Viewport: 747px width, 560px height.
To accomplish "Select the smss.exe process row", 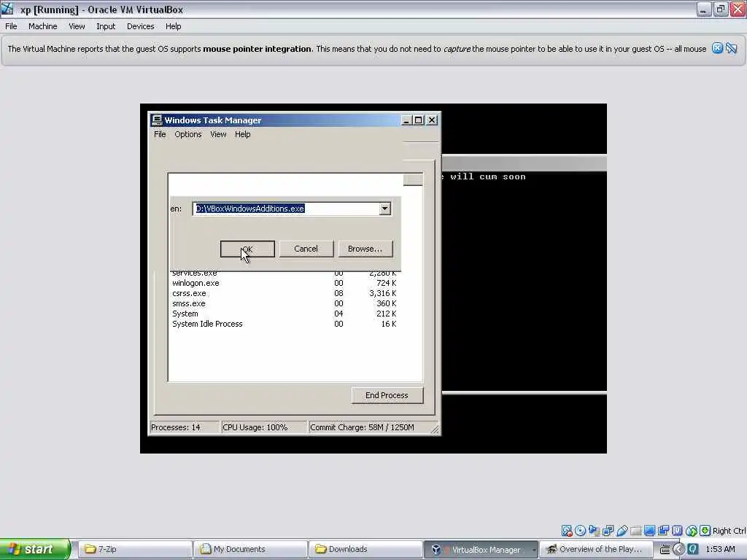I will click(285, 303).
